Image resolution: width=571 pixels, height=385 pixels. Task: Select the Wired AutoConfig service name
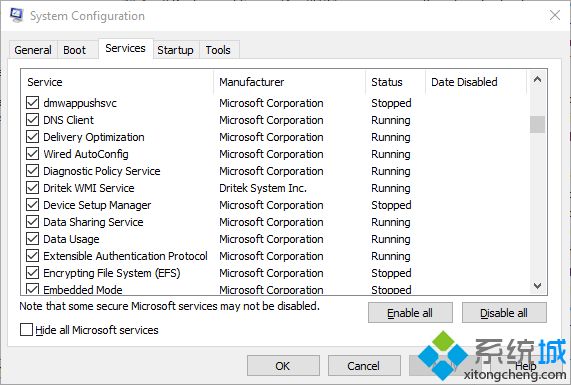pos(86,154)
